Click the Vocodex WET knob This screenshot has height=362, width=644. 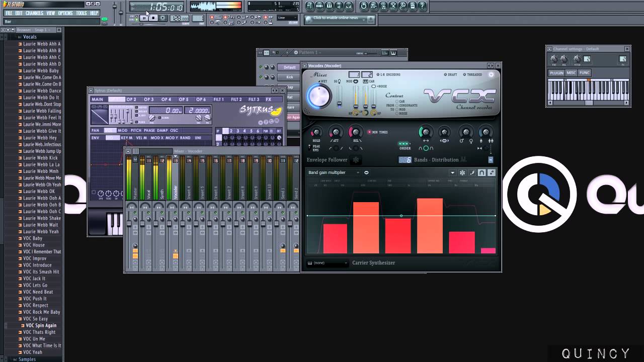coord(319,96)
